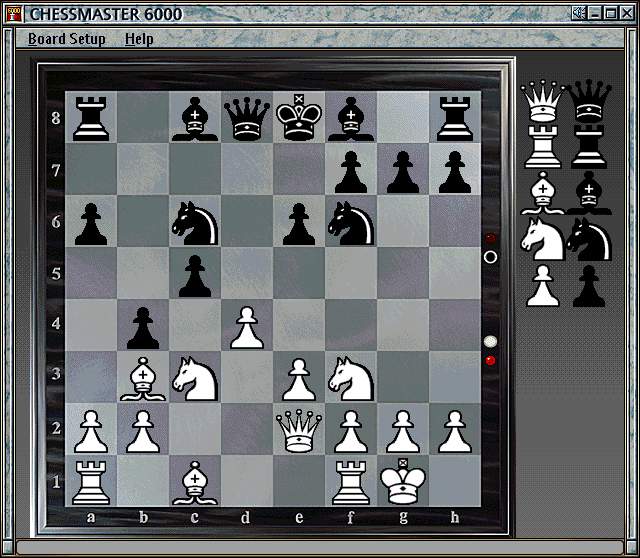Toggle the hollow white ring indicator beside rank 5

(490, 257)
